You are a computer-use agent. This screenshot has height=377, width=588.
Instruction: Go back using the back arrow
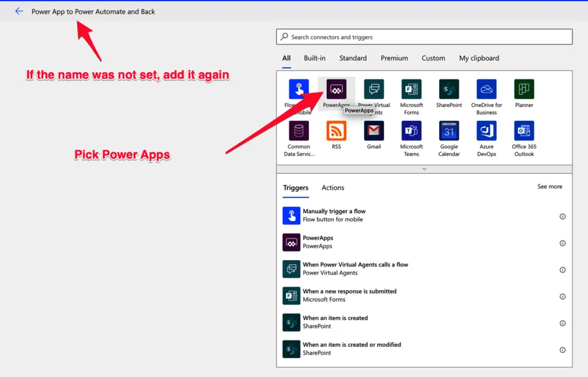click(19, 11)
